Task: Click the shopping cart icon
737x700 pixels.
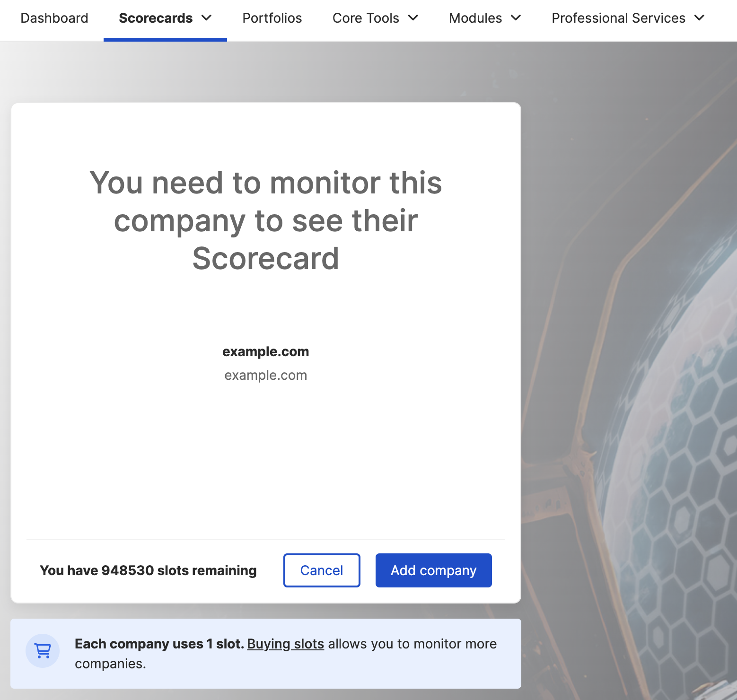Action: [43, 651]
